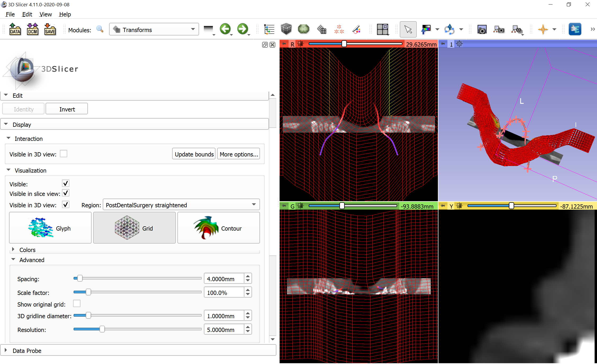Open the Region PostDentalSurgery straightened dropdown

tap(181, 205)
